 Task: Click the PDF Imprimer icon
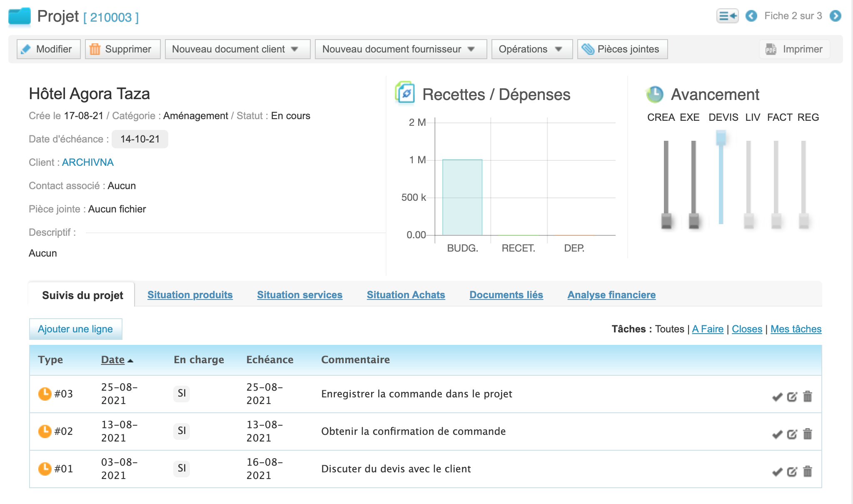(x=770, y=49)
